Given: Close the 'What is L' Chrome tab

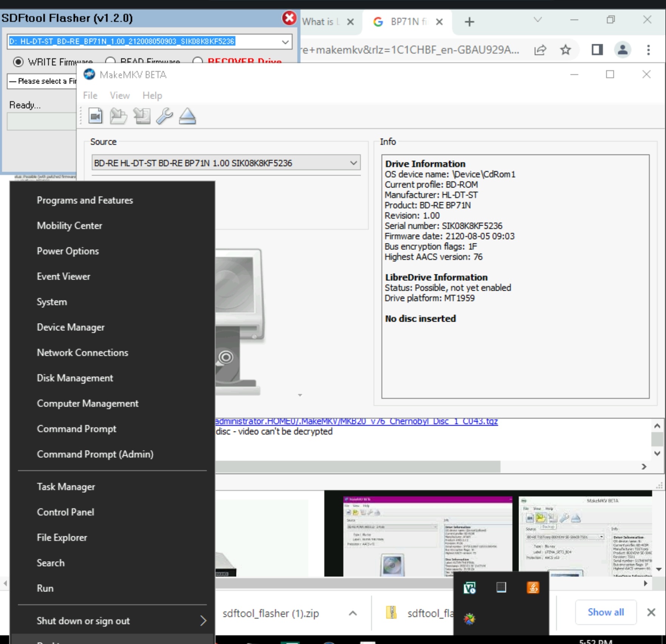Looking at the screenshot, I should click(350, 22).
